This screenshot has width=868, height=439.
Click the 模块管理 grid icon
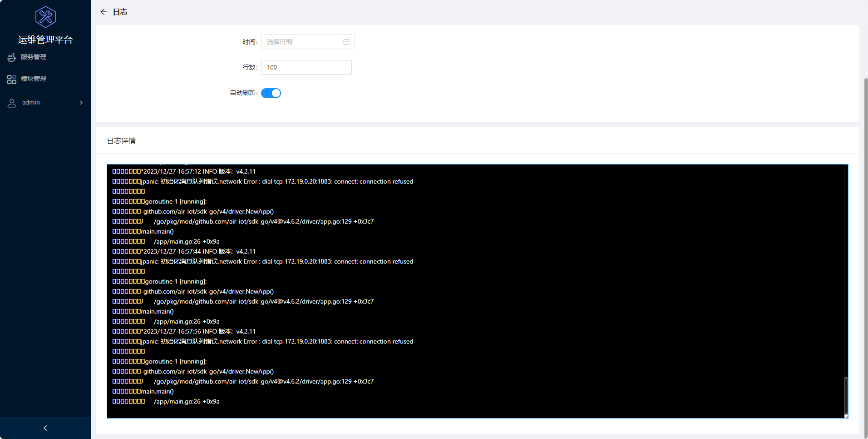pyautogui.click(x=12, y=80)
